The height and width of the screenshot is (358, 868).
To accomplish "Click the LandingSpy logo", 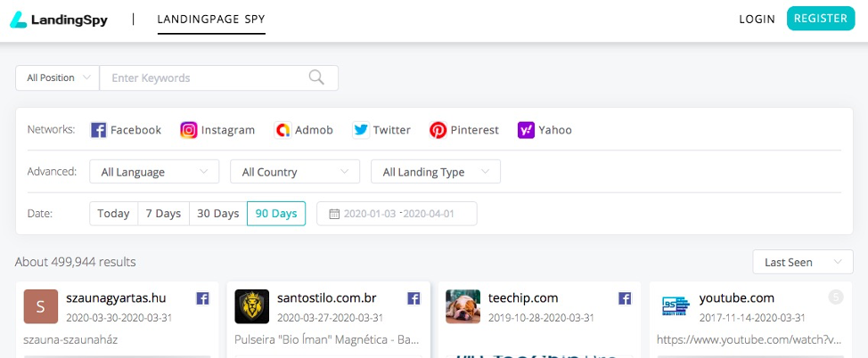I will coord(59,19).
